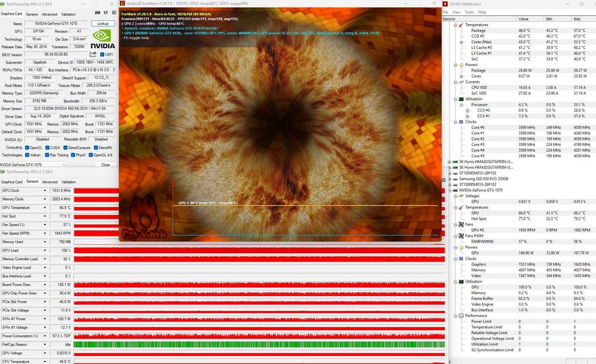Toggle the UEFI checkbox
596x364 pixels.
pyautogui.click(x=103, y=54)
